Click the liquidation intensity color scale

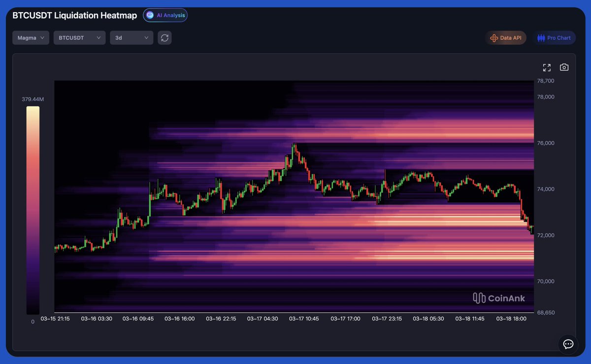[x=33, y=209]
